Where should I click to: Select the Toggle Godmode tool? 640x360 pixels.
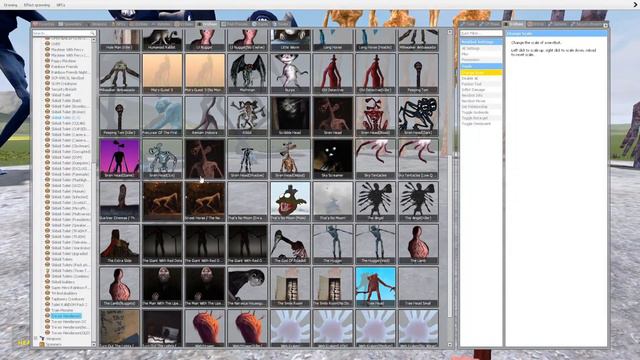[481, 112]
